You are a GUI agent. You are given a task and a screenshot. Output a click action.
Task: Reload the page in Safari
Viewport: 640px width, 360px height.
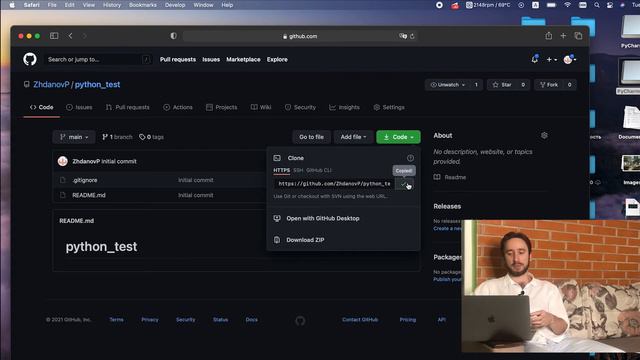[x=412, y=36]
